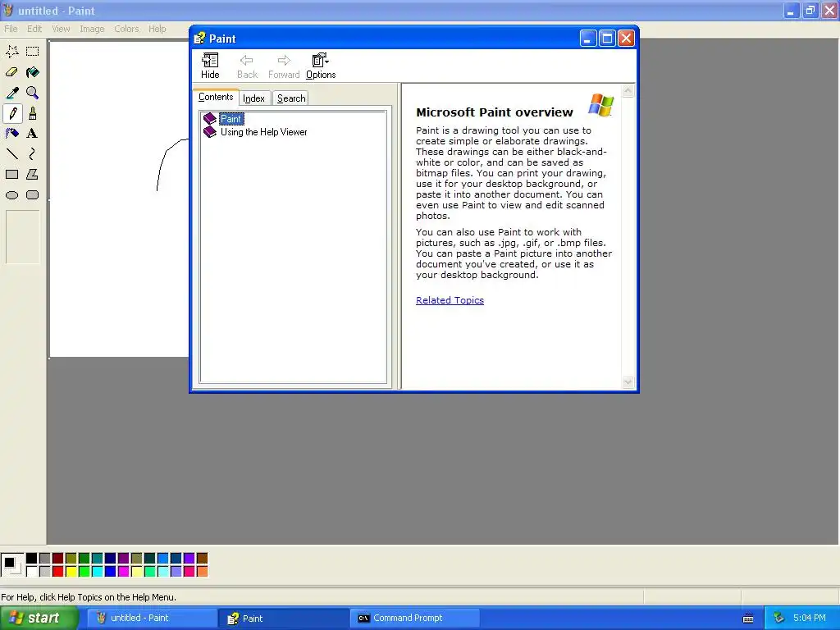840x630 pixels.
Task: Click the help topic scrollbar up arrow
Action: [x=628, y=91]
